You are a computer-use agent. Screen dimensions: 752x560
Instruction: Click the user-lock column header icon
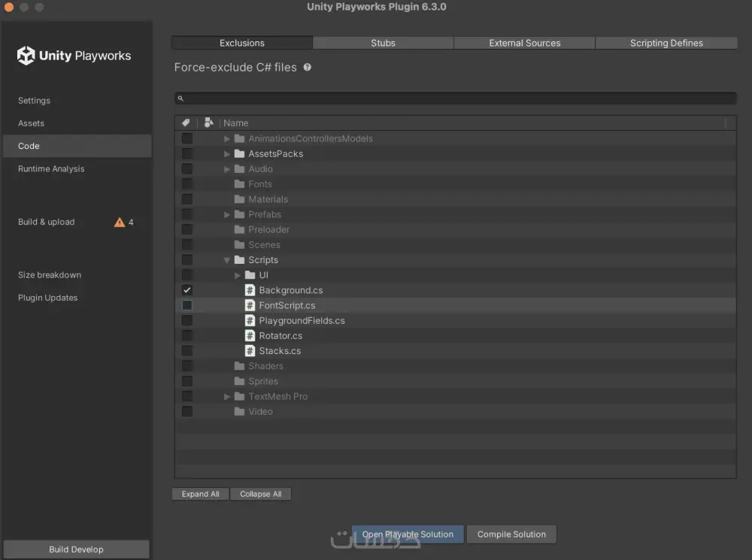pos(208,123)
